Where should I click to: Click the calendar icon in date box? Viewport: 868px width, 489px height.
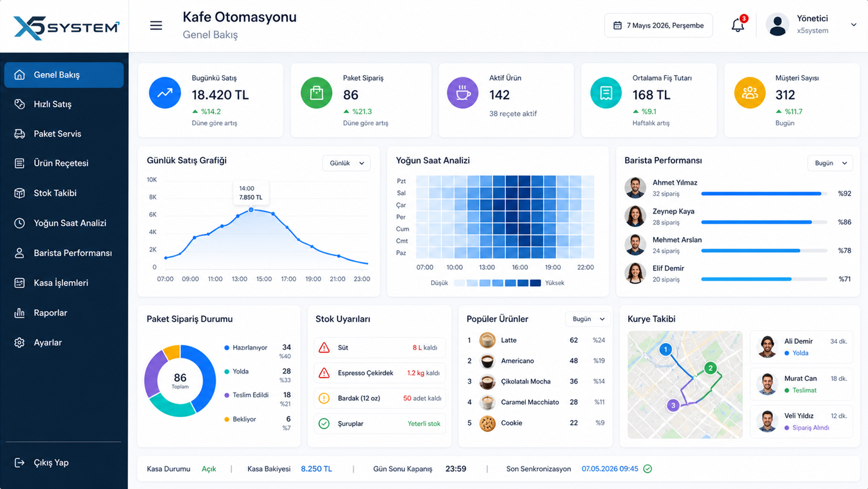coord(617,25)
